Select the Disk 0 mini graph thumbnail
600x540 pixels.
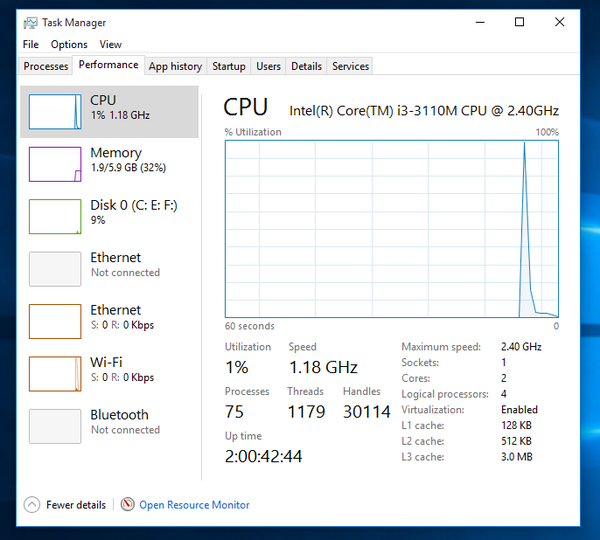tap(55, 217)
